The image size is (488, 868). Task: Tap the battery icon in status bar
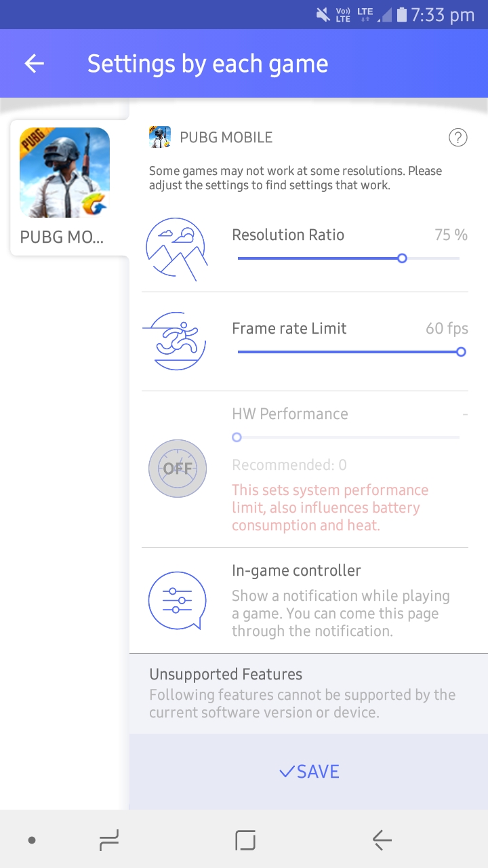tap(402, 14)
